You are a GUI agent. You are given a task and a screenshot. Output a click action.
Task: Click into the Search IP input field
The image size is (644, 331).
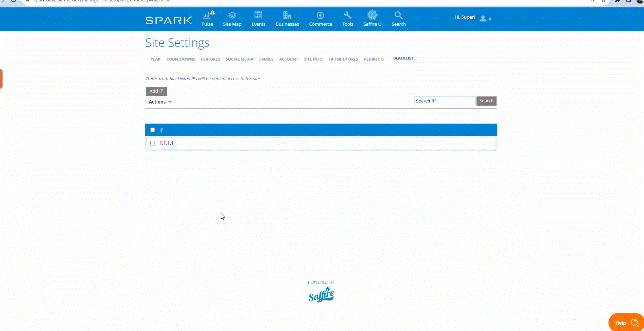tap(444, 101)
